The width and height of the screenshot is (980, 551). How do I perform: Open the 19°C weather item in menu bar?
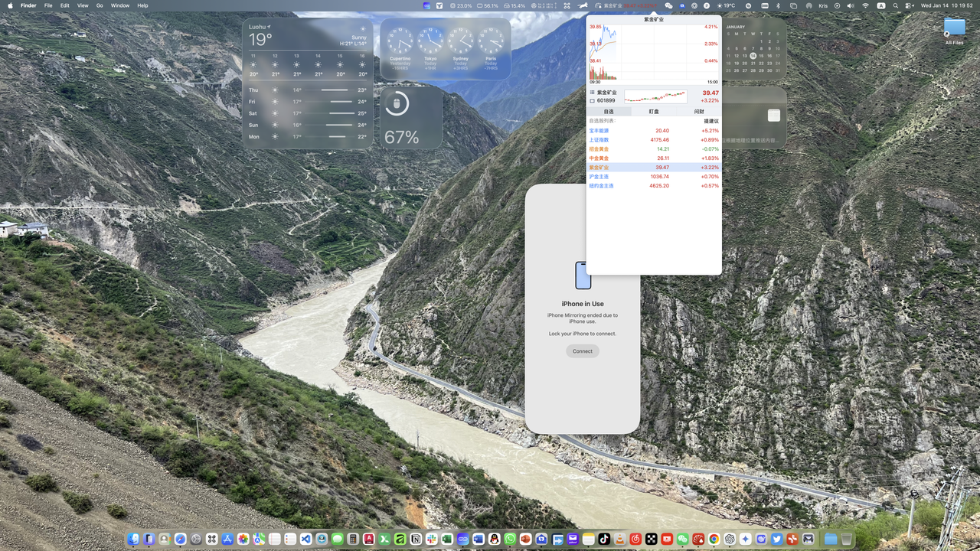(726, 6)
